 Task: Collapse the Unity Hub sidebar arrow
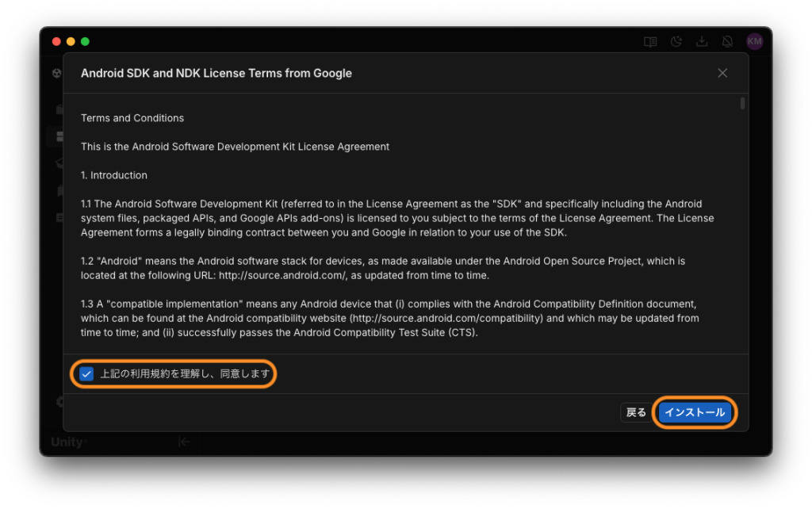184,442
